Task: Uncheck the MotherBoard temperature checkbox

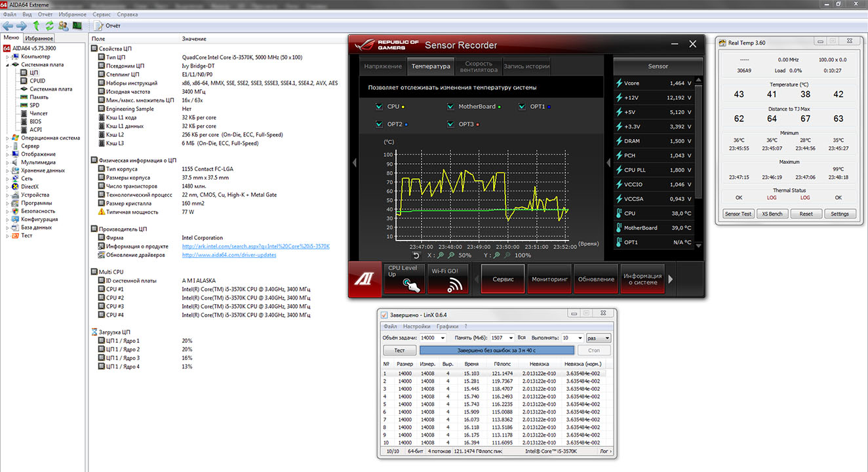Action: 450,106
